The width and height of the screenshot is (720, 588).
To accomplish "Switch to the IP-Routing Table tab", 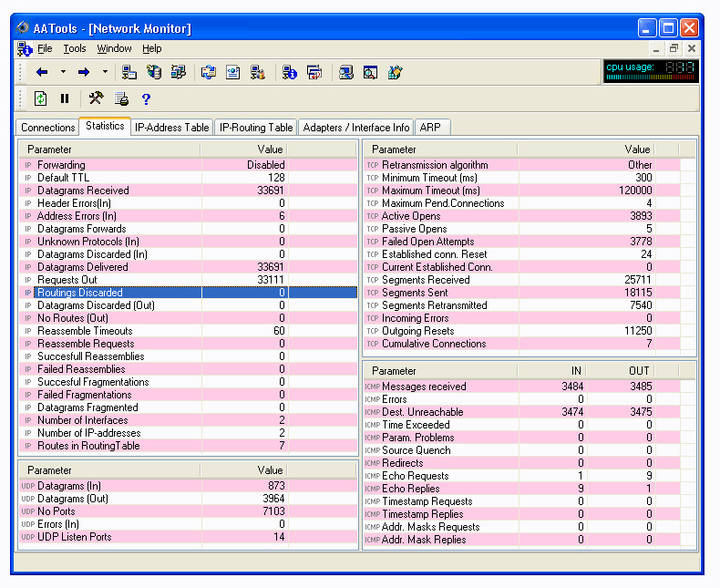I will tap(256, 128).
